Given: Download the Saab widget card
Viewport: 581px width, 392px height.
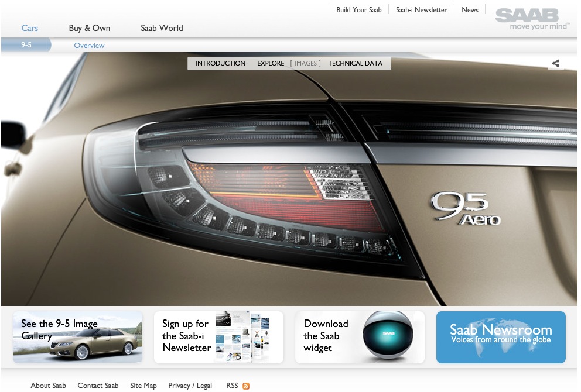Looking at the screenshot, I should click(360, 337).
